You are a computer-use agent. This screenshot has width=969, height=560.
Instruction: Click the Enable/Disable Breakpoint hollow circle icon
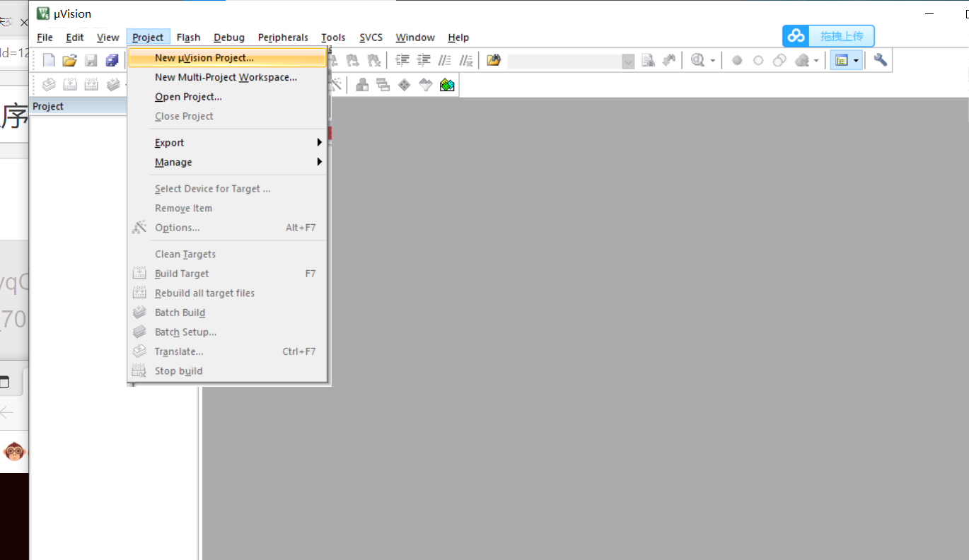pyautogui.click(x=758, y=61)
